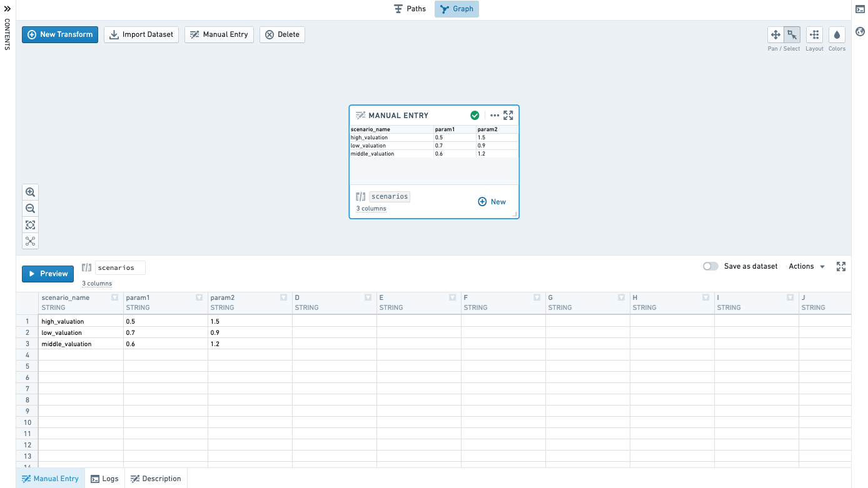Image resolution: width=868 pixels, height=488 pixels.
Task: Switch to the Graph view tab
Action: 457,9
